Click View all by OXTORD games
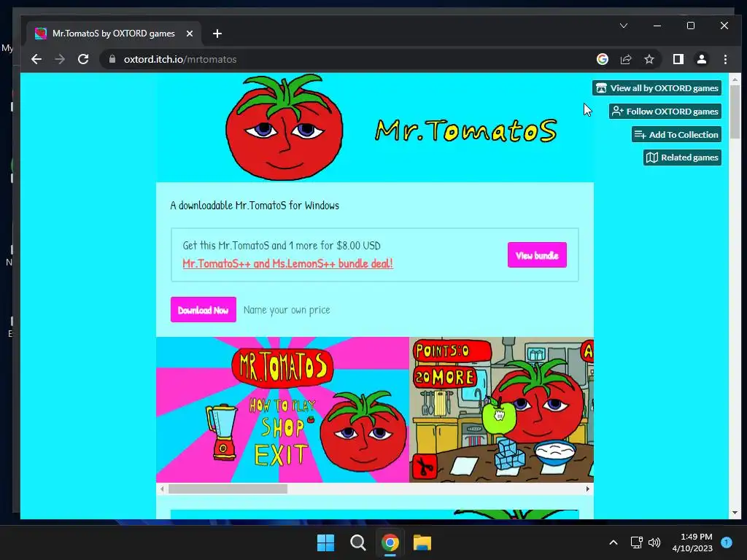 657,88
